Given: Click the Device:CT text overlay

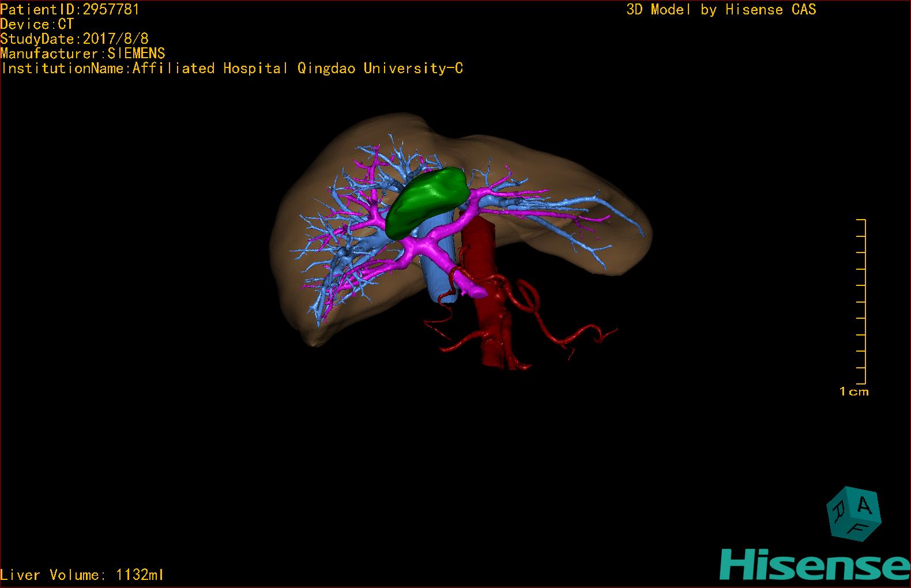Looking at the screenshot, I should pos(37,24).
